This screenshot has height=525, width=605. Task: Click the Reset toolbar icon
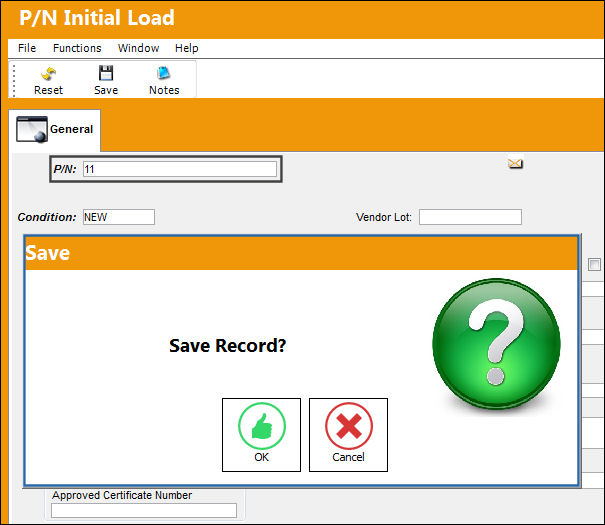[48, 74]
